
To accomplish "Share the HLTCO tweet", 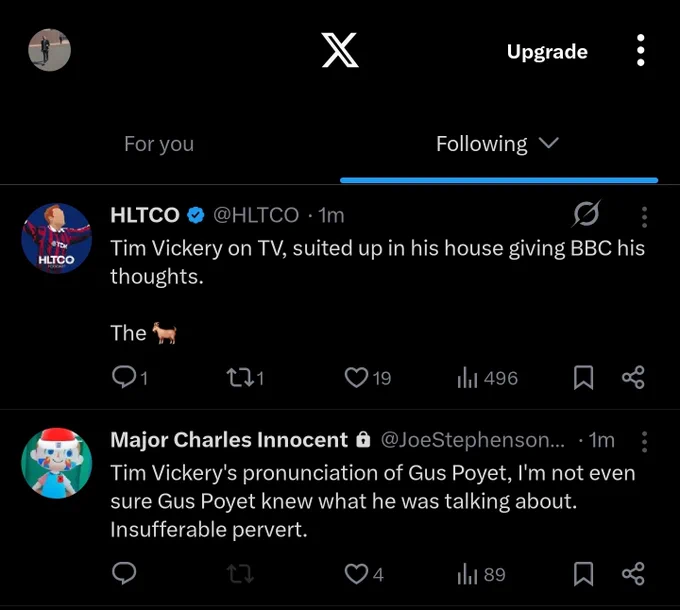I will [x=633, y=377].
